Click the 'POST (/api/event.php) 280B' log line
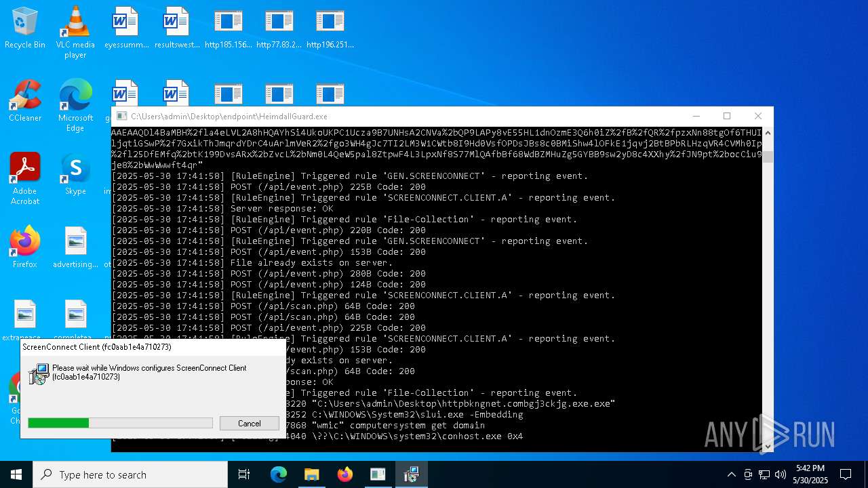This screenshot has height=488, width=868. point(269,274)
